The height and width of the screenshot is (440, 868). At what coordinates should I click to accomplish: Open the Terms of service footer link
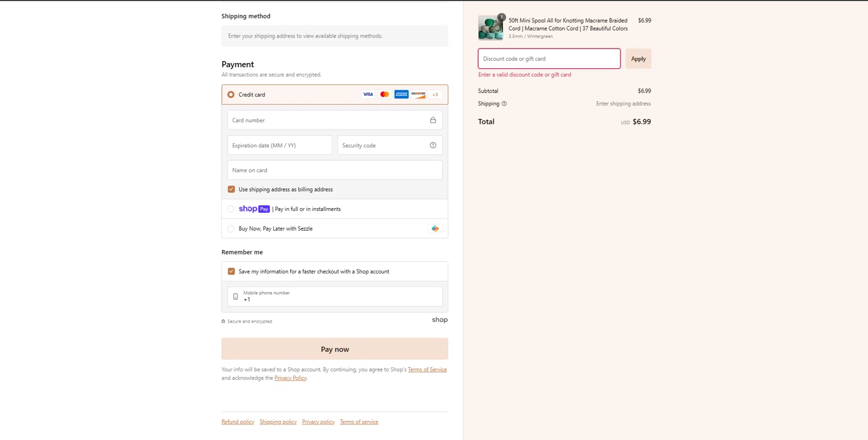pos(359,421)
